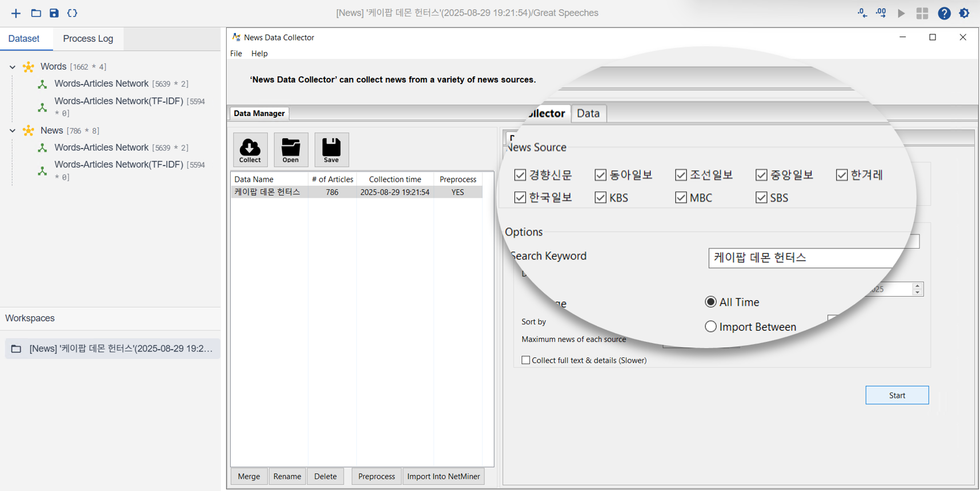Open the [News] 케이팝 데몬 헌터스 workspace
Image resolution: width=980 pixels, height=491 pixels.
(113, 349)
